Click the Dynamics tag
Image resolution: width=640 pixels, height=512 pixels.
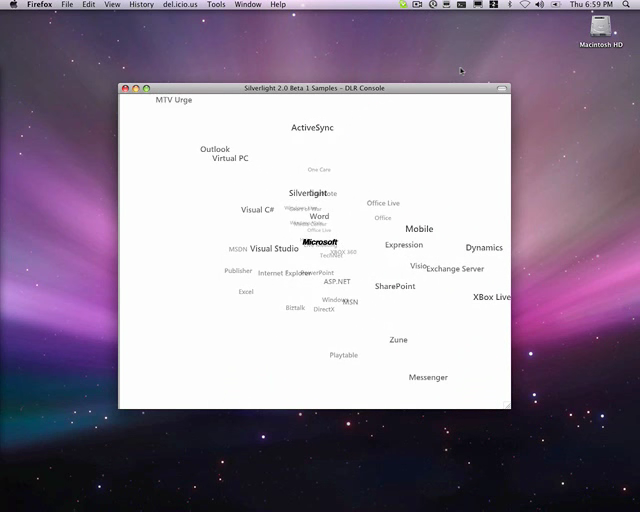(x=484, y=248)
